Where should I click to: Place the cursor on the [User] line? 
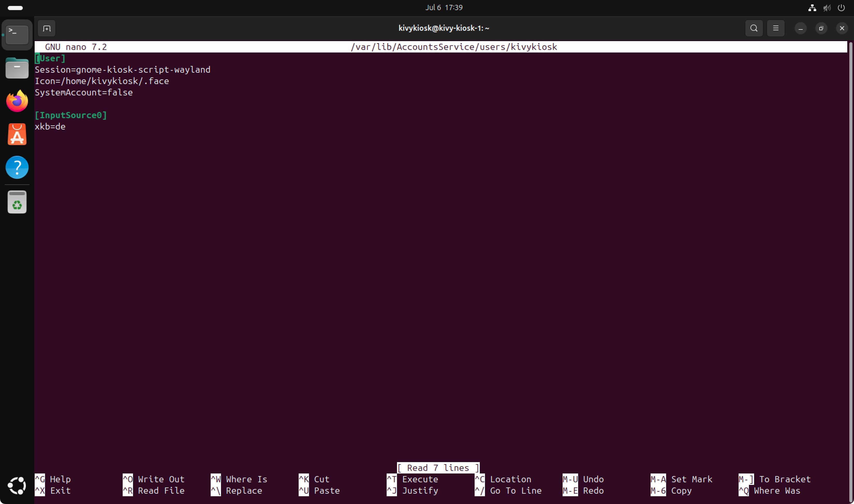click(50, 58)
